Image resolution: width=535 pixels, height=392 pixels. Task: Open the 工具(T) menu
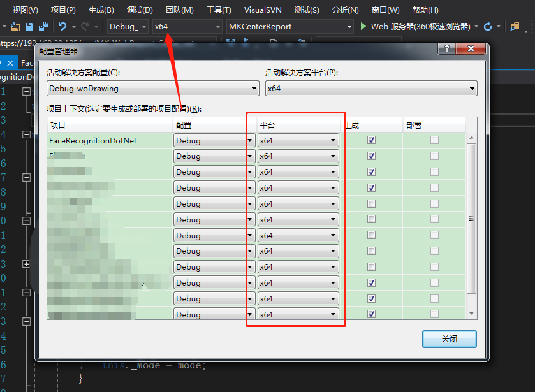pos(219,10)
